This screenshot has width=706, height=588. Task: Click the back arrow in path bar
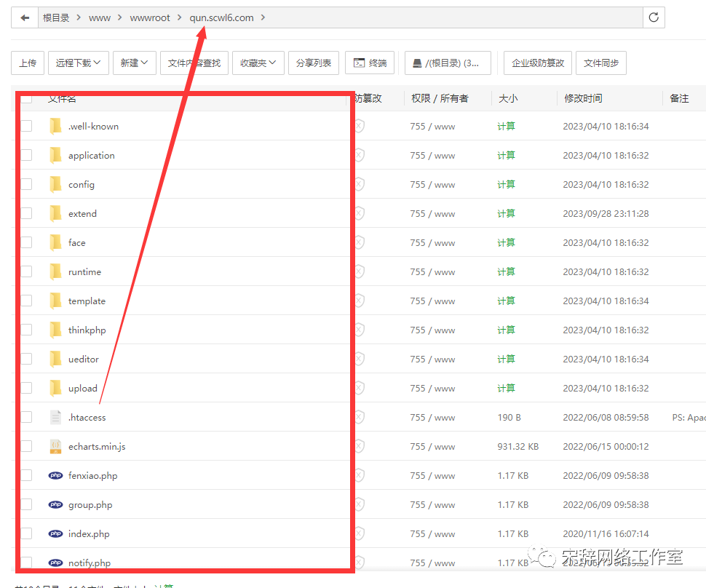pos(25,18)
